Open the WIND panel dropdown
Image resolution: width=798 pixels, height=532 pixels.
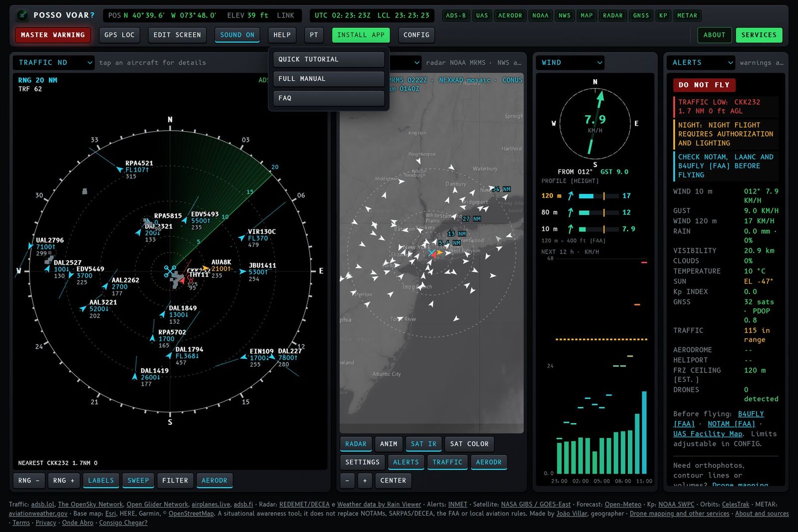[570, 62]
